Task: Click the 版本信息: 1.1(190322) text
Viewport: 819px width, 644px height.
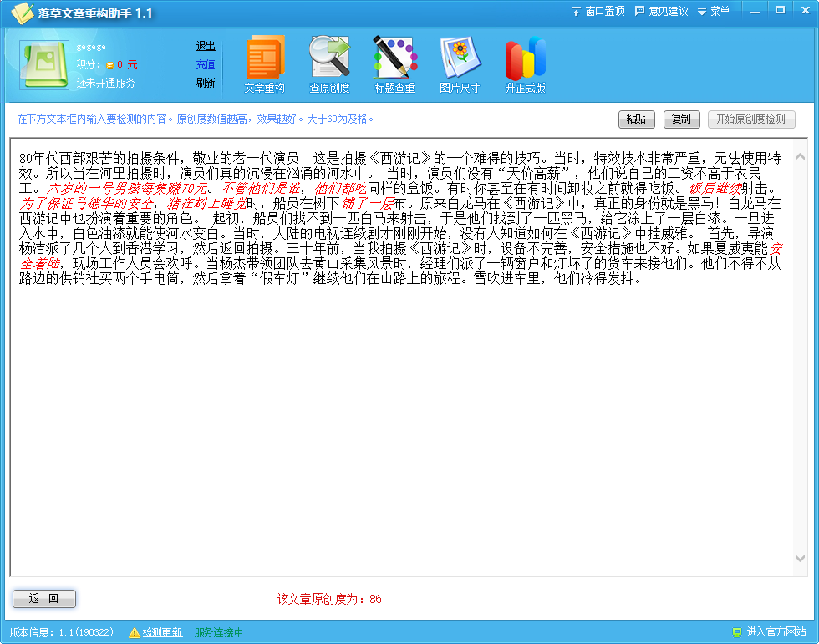Action: (x=62, y=632)
